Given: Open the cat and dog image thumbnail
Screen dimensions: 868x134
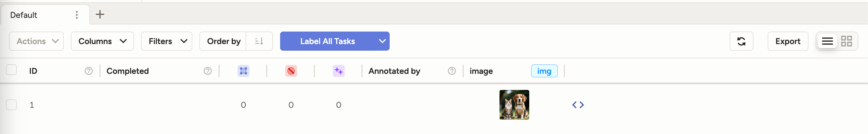Looking at the screenshot, I should [x=514, y=105].
